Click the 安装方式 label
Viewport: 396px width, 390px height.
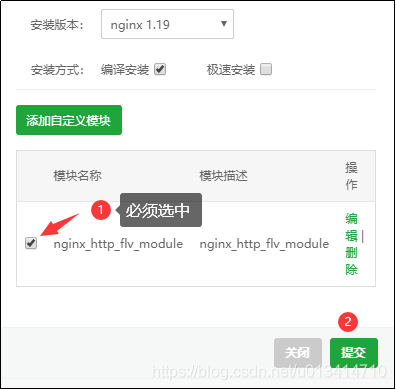click(57, 70)
